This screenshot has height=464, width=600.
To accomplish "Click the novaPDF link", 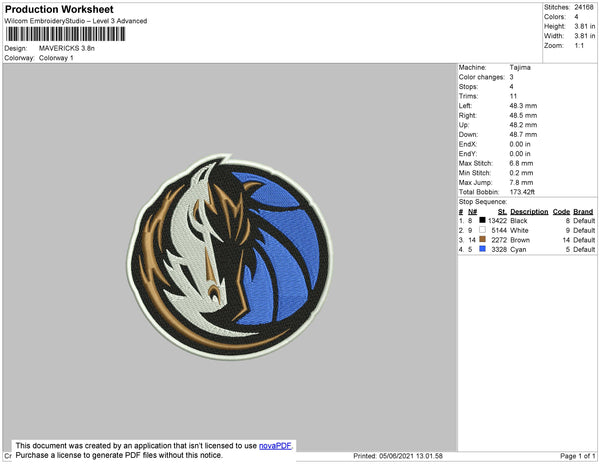I will (275, 446).
